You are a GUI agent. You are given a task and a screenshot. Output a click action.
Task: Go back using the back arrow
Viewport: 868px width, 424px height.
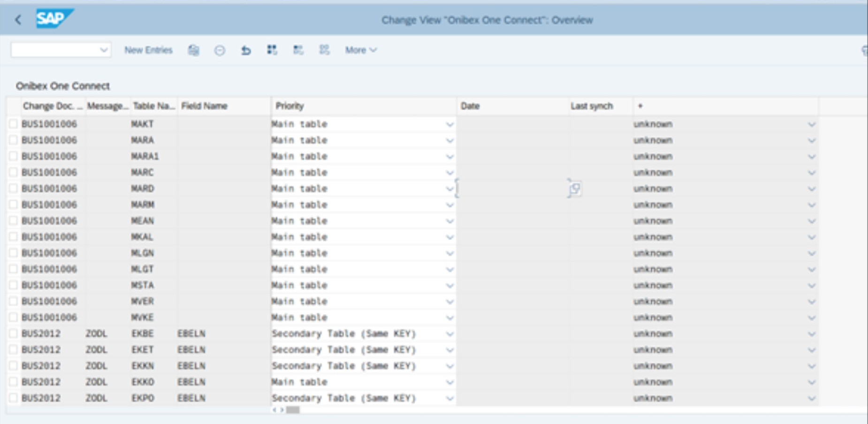click(x=18, y=20)
